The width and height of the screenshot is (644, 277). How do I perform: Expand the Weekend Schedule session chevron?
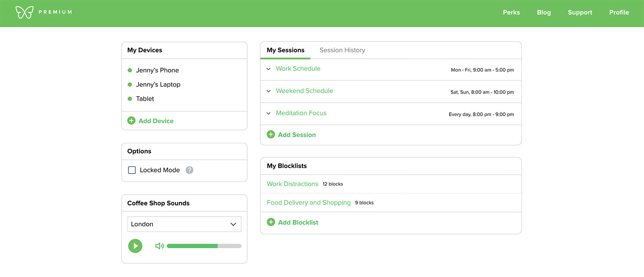(268, 91)
